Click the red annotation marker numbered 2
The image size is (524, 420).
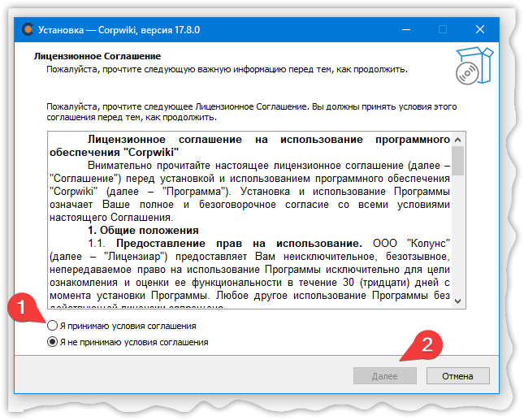click(432, 344)
